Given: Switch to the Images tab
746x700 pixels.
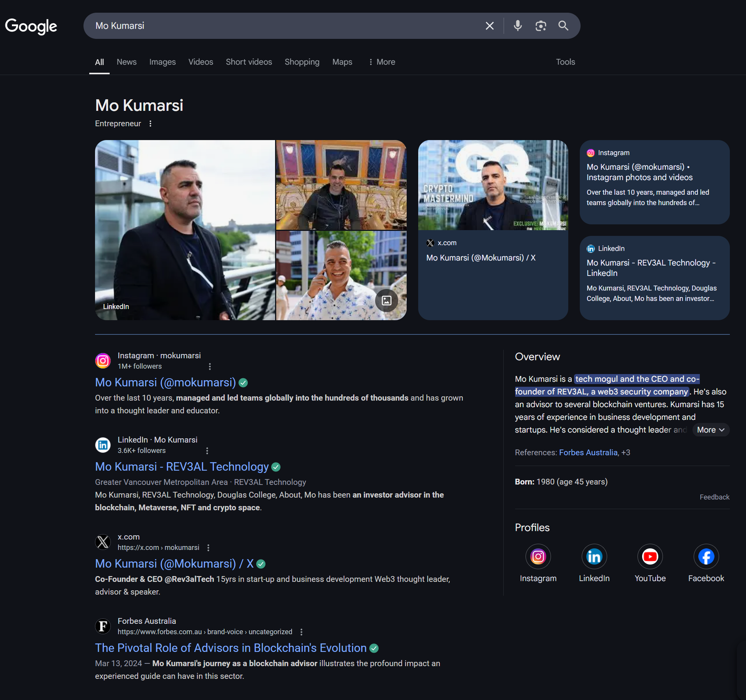Looking at the screenshot, I should 162,62.
